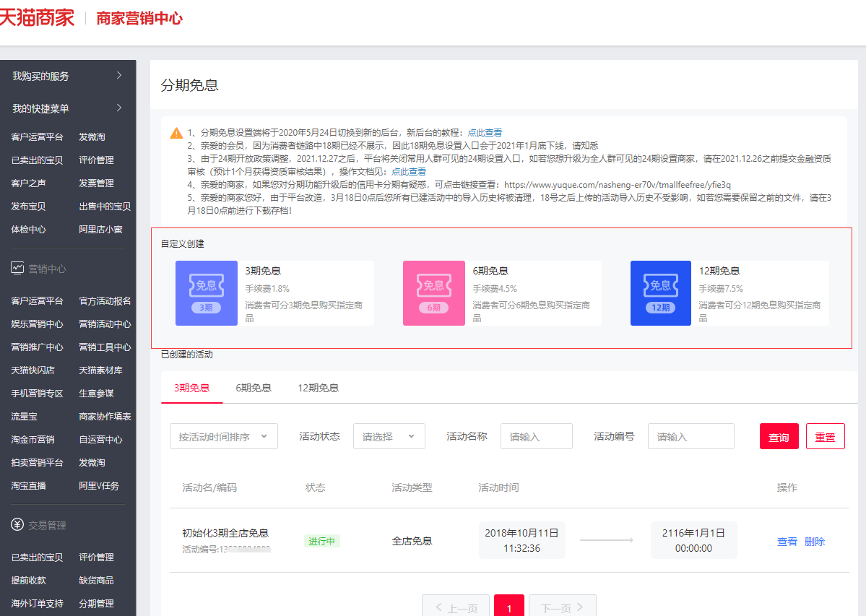Switch to the 12期免息 tab
This screenshot has width=866, height=616.
[318, 388]
